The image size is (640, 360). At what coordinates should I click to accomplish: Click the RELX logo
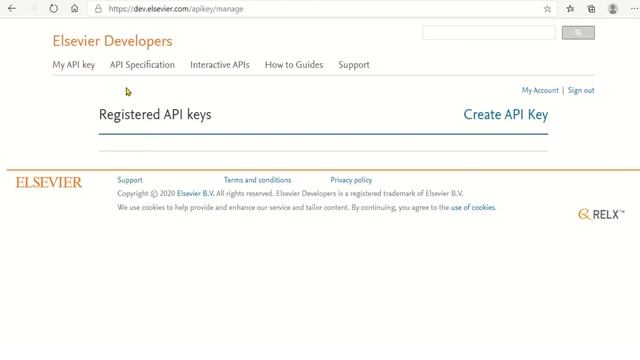tap(601, 214)
